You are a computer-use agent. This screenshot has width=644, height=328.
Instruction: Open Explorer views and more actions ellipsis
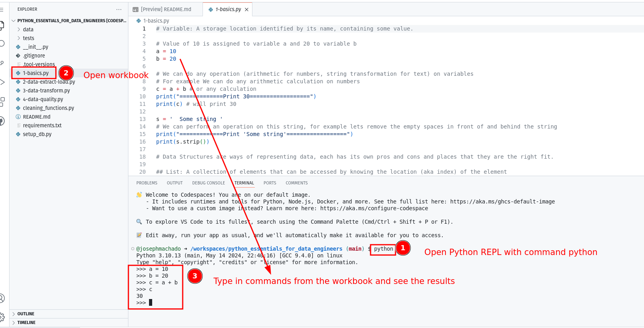pos(119,9)
